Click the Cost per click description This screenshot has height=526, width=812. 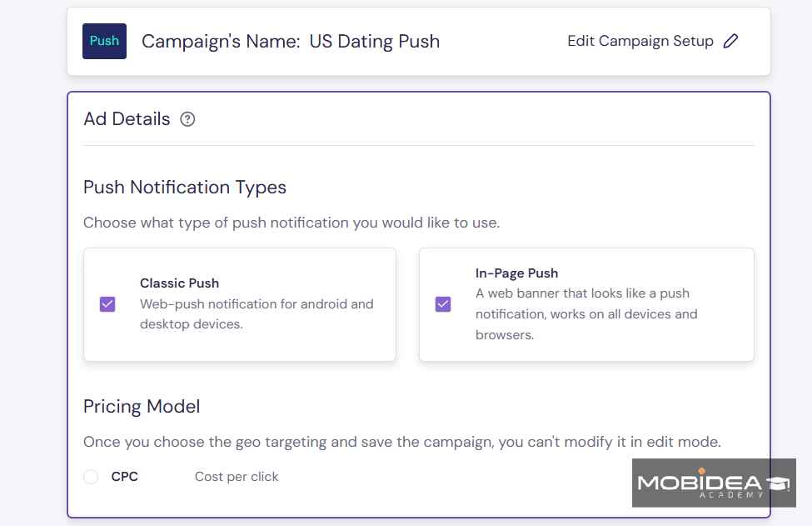237,477
